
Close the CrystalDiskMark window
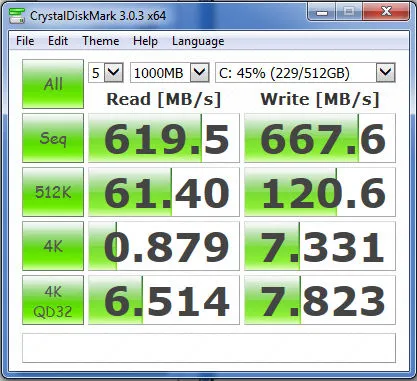coord(386,12)
